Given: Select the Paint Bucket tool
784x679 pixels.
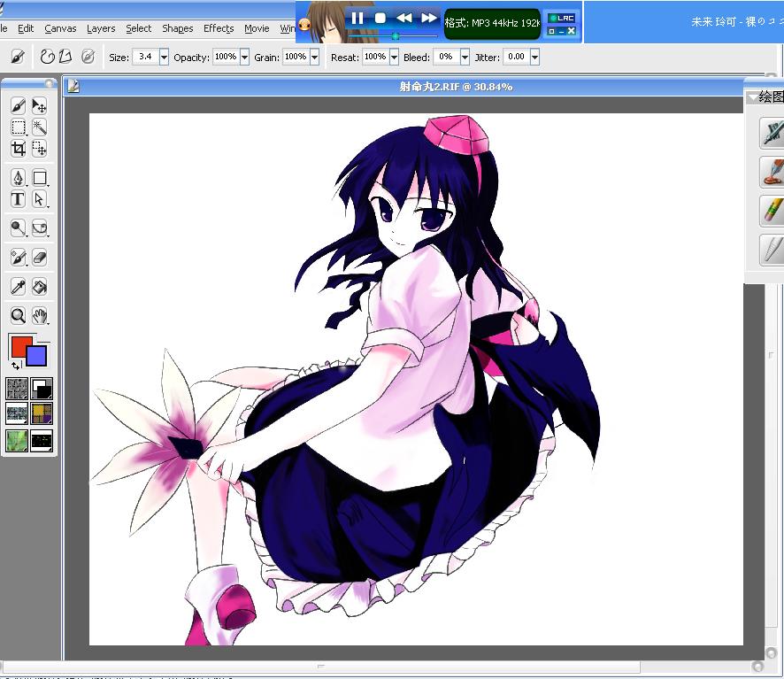Looking at the screenshot, I should (x=39, y=287).
